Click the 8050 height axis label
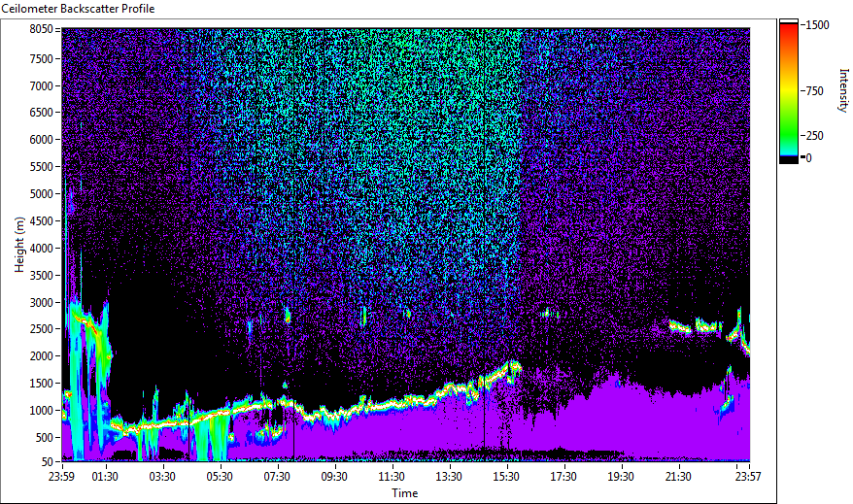Image resolution: width=853 pixels, height=504 pixels. coord(42,29)
